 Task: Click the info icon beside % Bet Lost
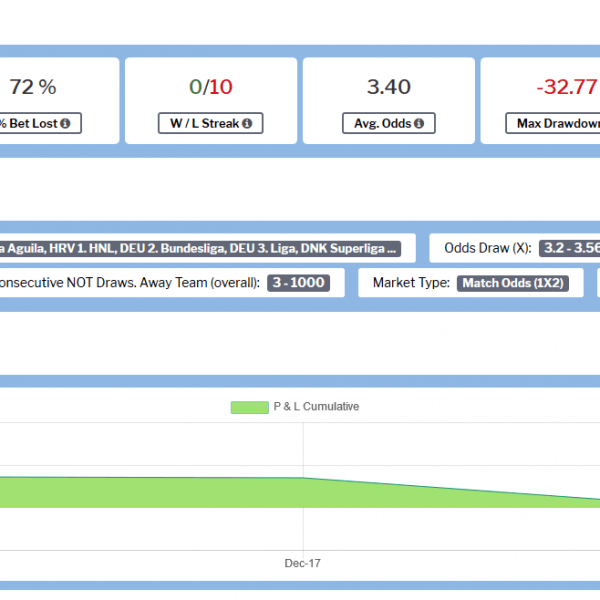[x=65, y=124]
